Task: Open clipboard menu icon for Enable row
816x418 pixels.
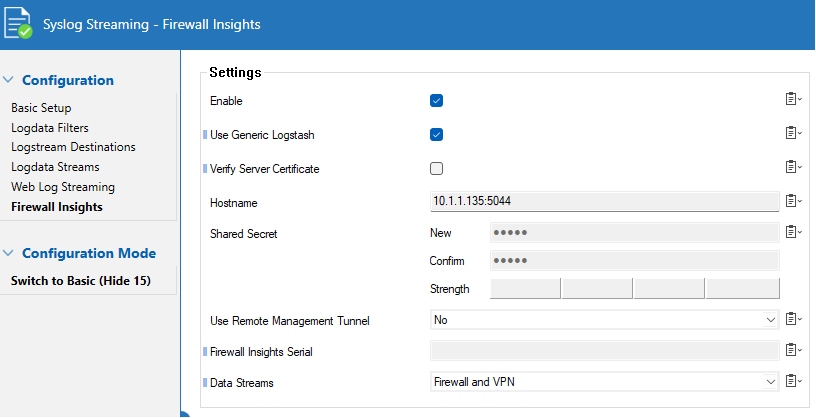Action: click(793, 100)
